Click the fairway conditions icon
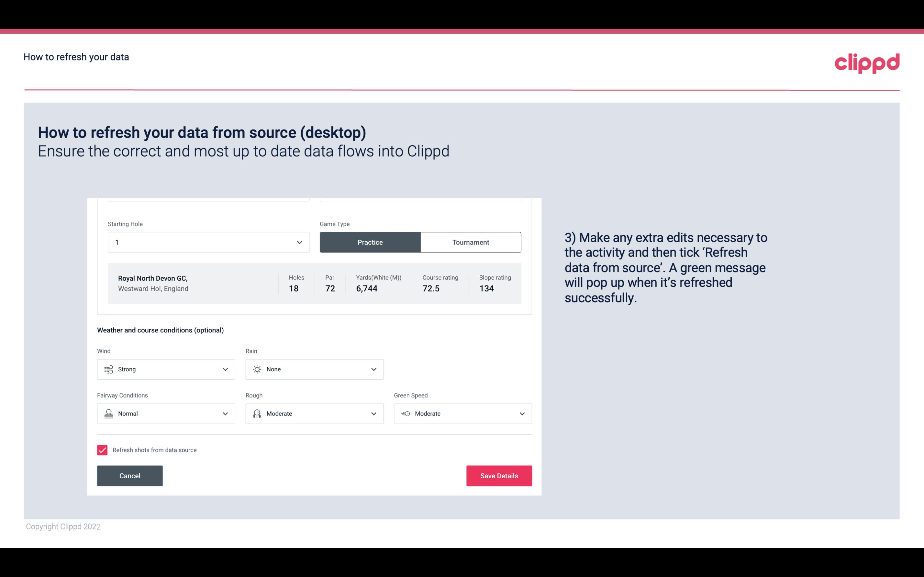924x577 pixels. (x=108, y=414)
